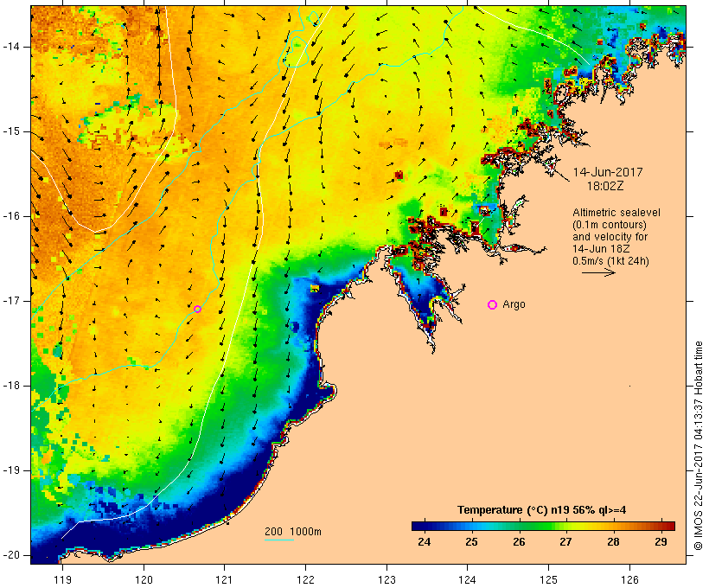Screen dimensions: 709x588
Task: Click the latitude axis label '-19'
Action: pyautogui.click(x=11, y=470)
